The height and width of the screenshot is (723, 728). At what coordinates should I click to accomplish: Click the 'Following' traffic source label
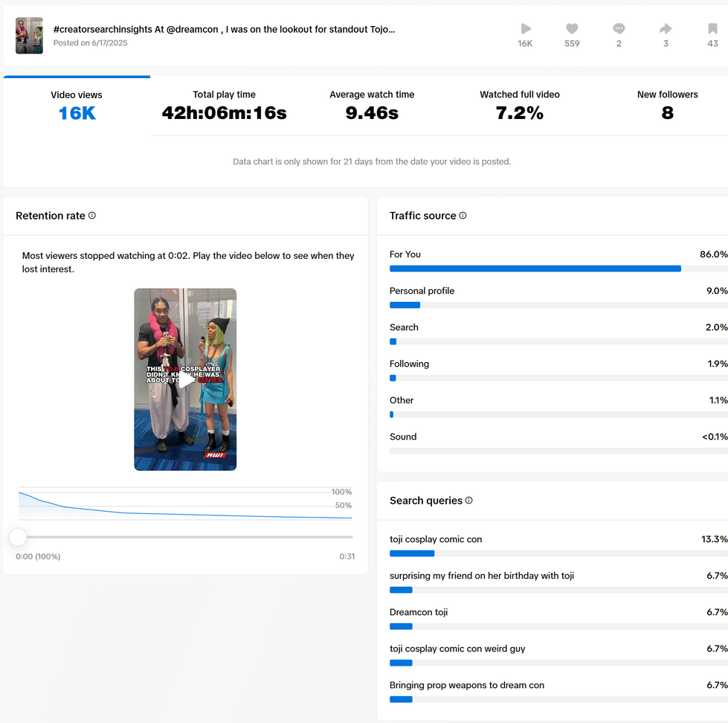tap(409, 364)
